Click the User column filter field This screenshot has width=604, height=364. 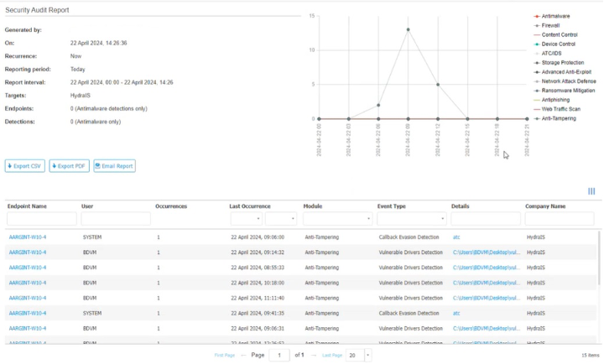point(115,219)
